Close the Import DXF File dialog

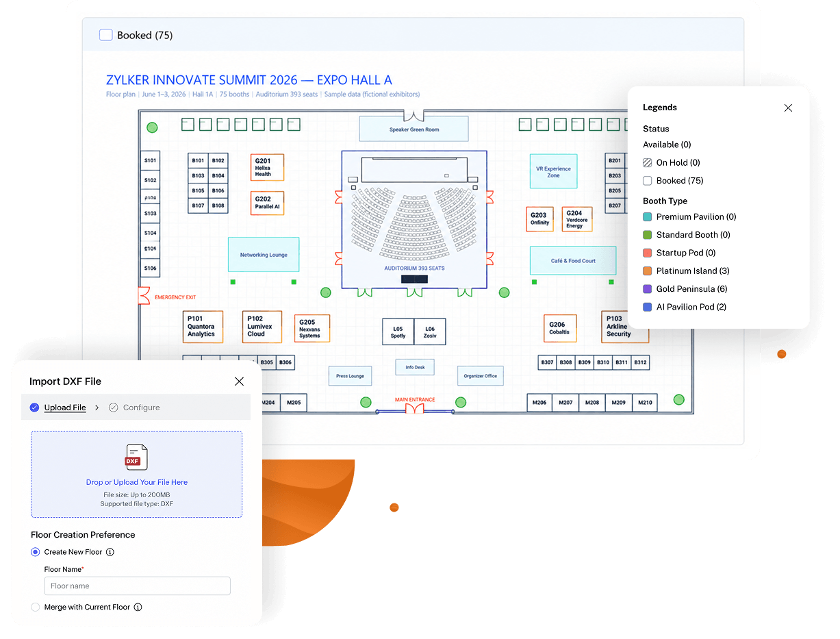(x=239, y=381)
